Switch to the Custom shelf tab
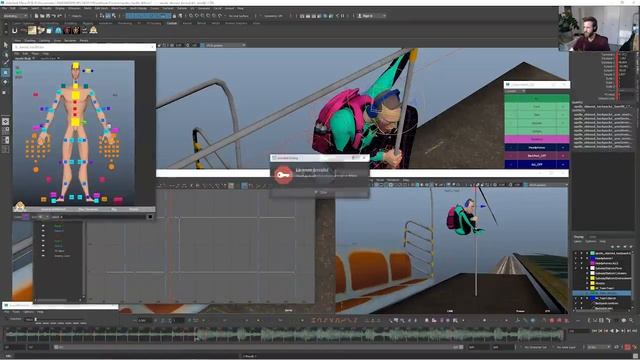640x360 pixels. 172,23
